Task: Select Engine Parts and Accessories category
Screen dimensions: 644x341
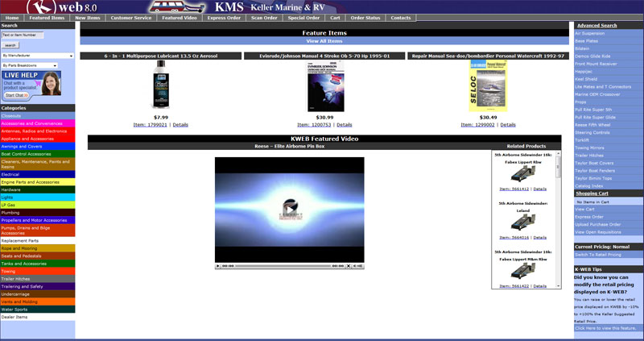Action: pyautogui.click(x=37, y=182)
